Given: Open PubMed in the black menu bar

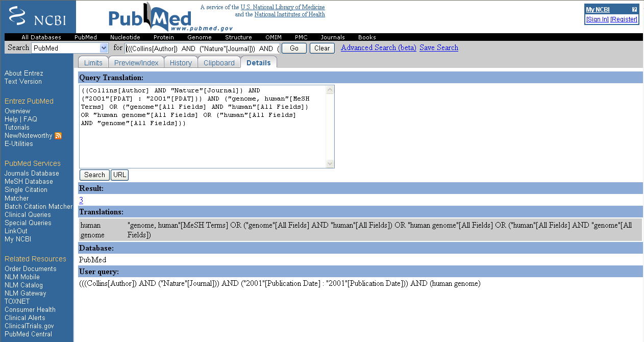Looking at the screenshot, I should pos(86,37).
